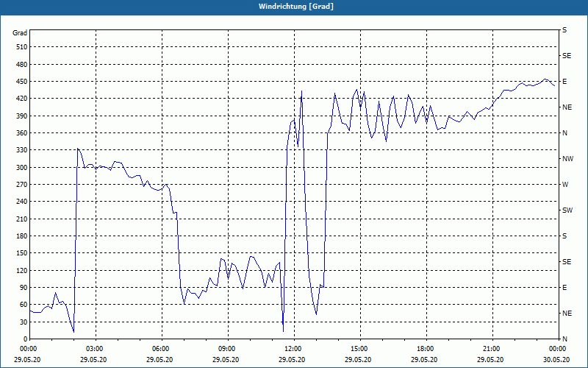588x368 pixels.
Task: Click the 15:00 time axis label
Action: tap(360, 349)
